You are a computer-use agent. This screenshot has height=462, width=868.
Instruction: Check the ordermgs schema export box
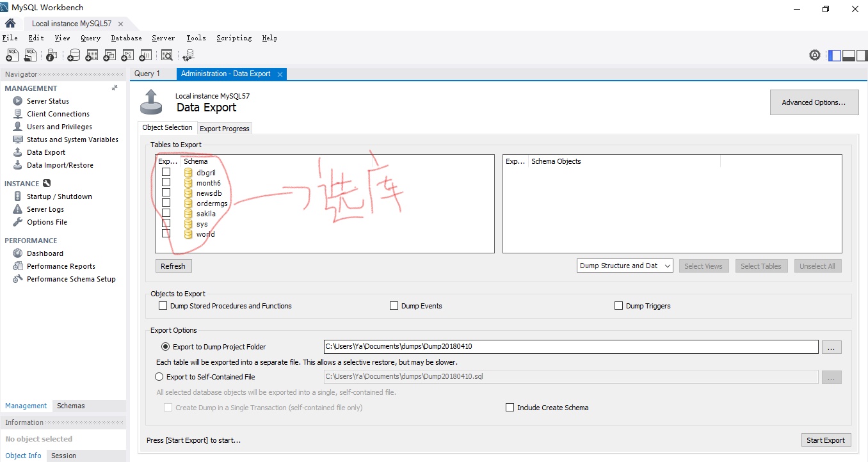[166, 203]
